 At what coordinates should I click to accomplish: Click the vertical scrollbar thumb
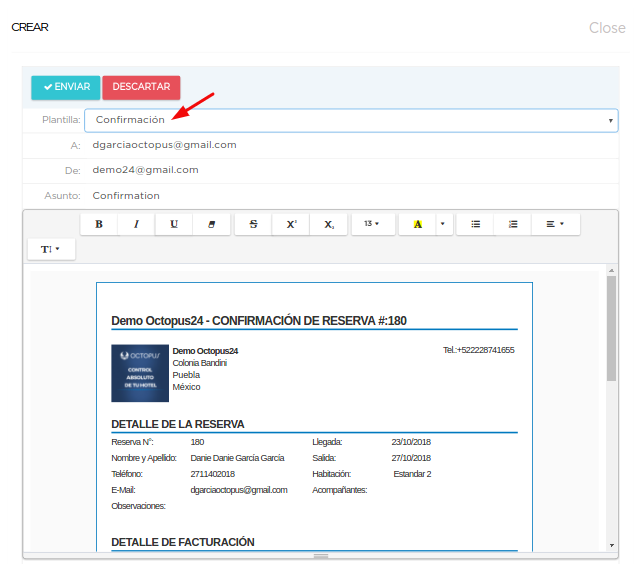611,328
